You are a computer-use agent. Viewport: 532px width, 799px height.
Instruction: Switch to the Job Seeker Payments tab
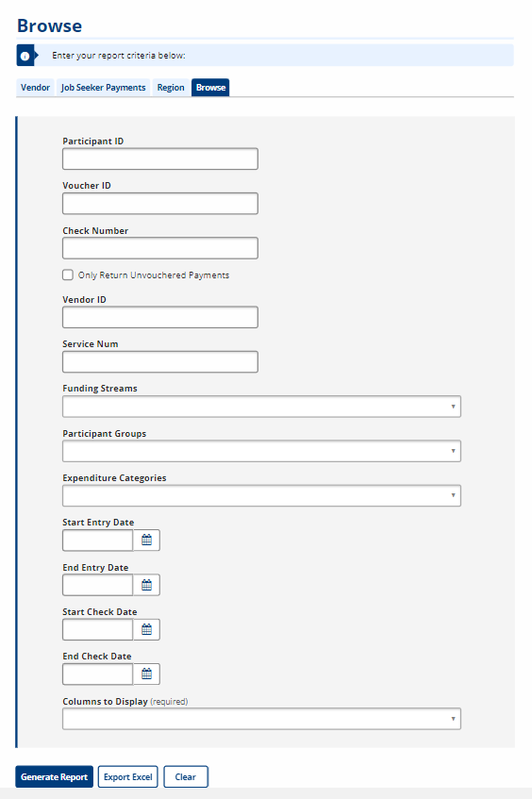point(104,88)
